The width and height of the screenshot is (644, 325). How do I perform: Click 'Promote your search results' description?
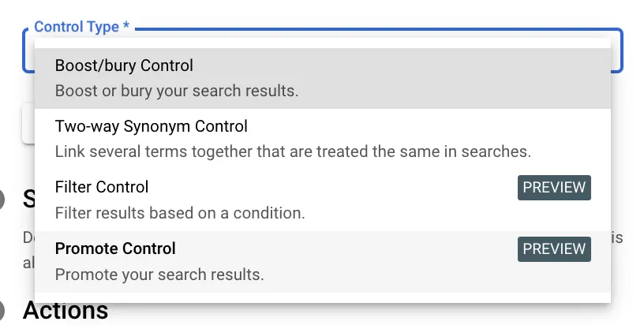pos(159,275)
